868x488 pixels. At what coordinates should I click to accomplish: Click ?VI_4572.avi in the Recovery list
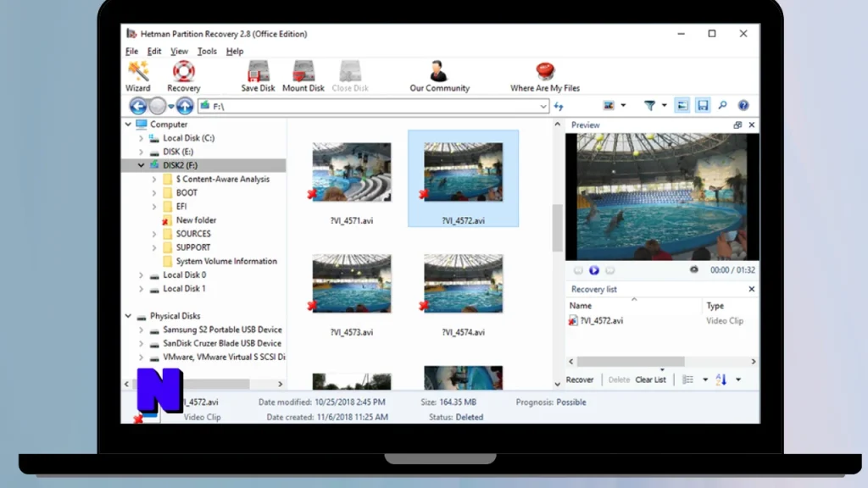pos(602,321)
